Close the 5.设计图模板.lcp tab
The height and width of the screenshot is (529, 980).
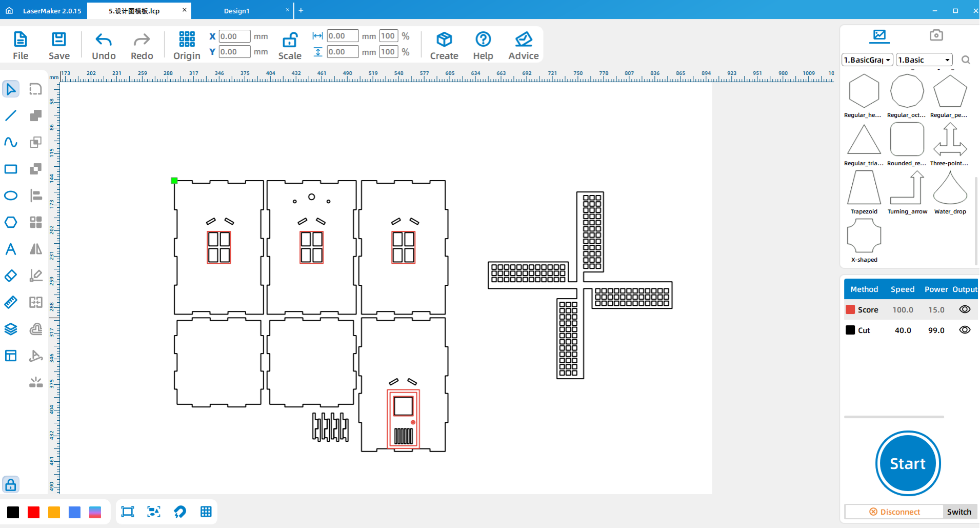[x=185, y=10]
